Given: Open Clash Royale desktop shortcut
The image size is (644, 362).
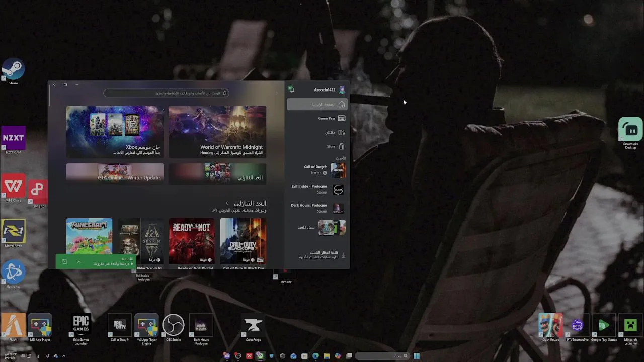Looking at the screenshot, I should tap(551, 328).
